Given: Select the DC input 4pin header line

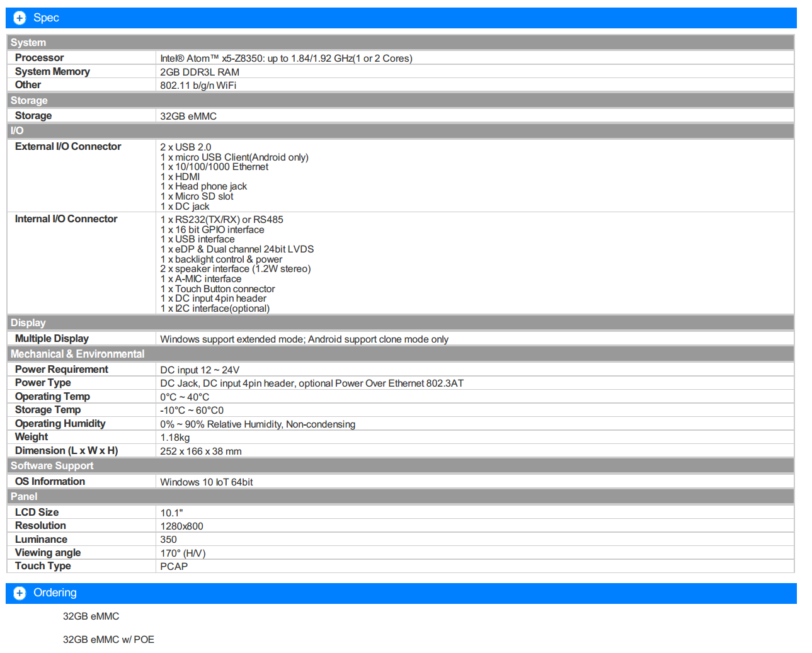Looking at the screenshot, I should pyautogui.click(x=213, y=298).
